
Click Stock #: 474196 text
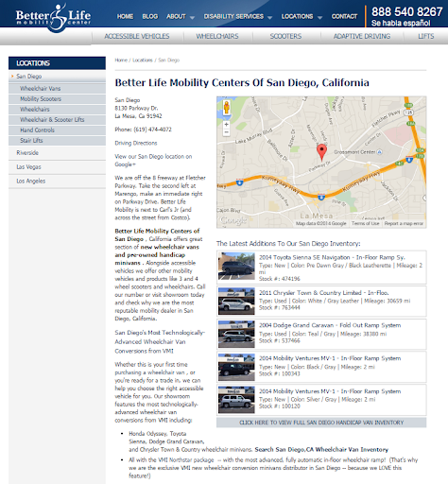pyautogui.click(x=280, y=279)
